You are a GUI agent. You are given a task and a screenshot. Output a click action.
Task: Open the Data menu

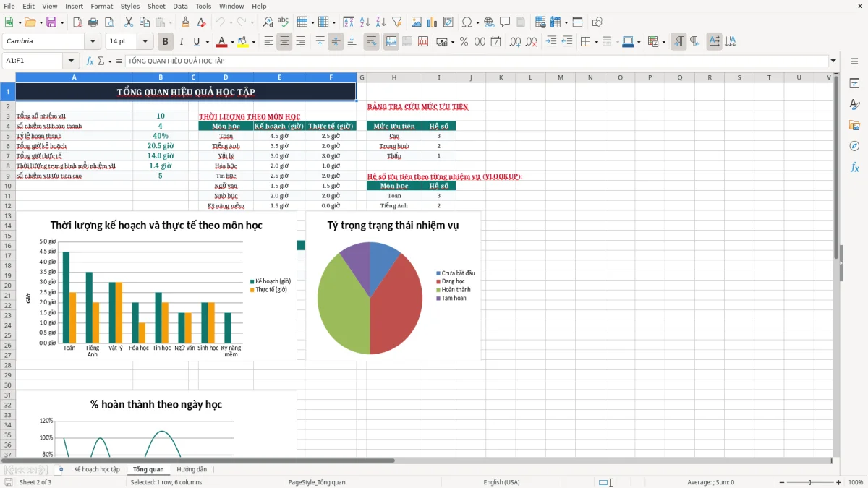point(180,6)
